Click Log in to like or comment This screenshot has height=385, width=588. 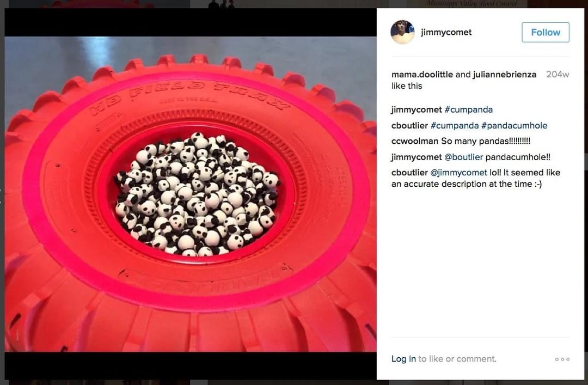click(403, 359)
